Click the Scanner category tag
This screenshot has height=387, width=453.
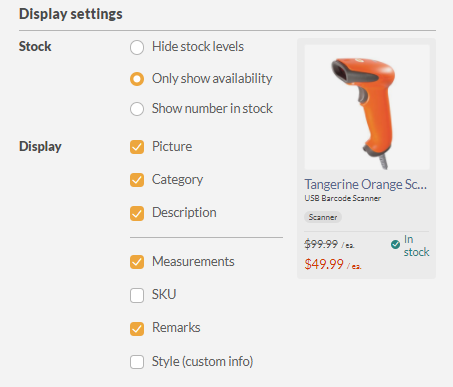(x=323, y=217)
